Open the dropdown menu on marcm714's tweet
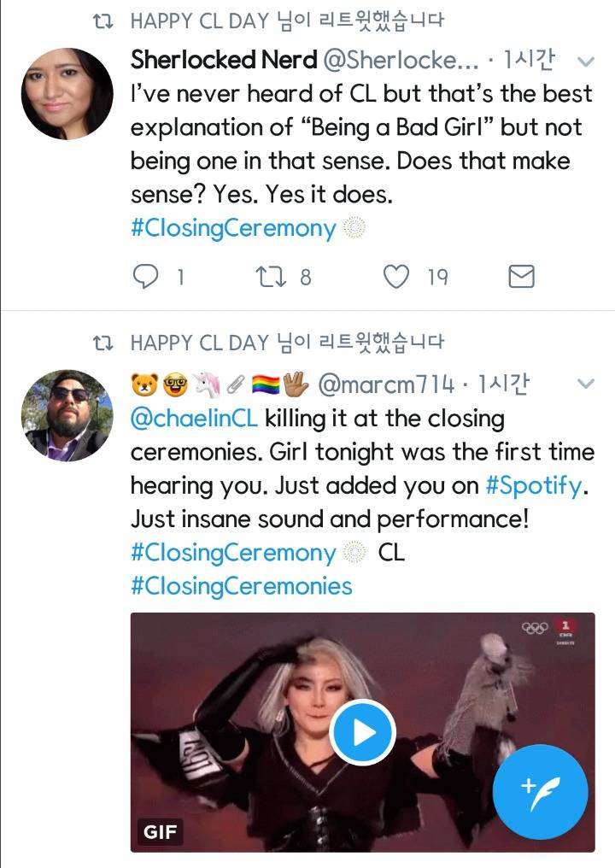Image resolution: width=615 pixels, height=868 pixels. pos(586,384)
